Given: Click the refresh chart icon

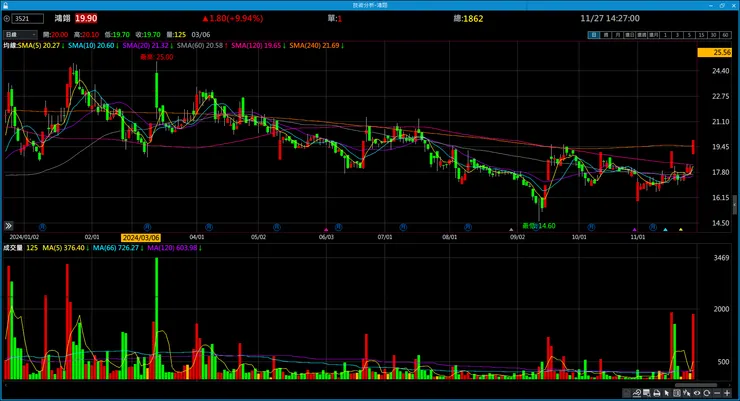Looking at the screenshot, I should click(706, 393).
